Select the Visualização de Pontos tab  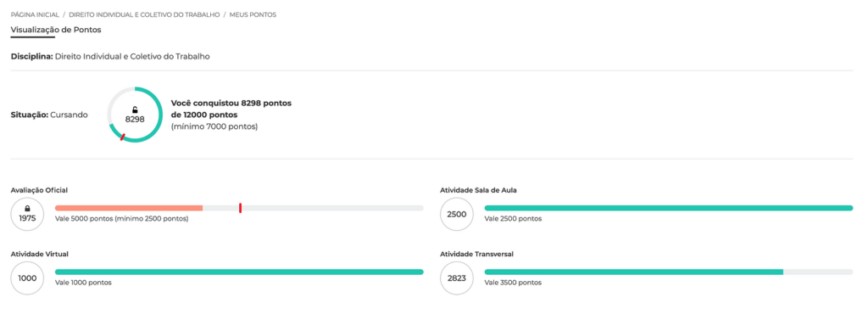(56, 30)
